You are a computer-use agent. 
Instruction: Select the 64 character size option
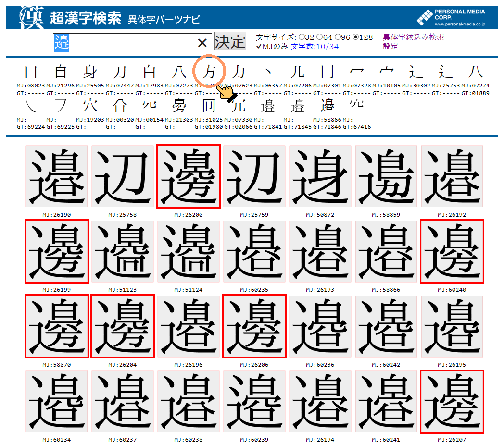pyautogui.click(x=321, y=37)
